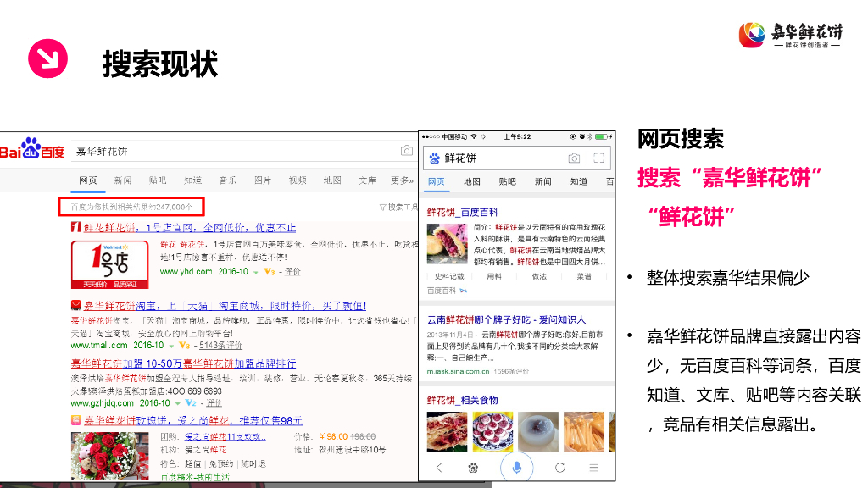The height and width of the screenshot is (488, 868).
Task: Tap the flower cake image in 百度百科 result
Action: [447, 243]
